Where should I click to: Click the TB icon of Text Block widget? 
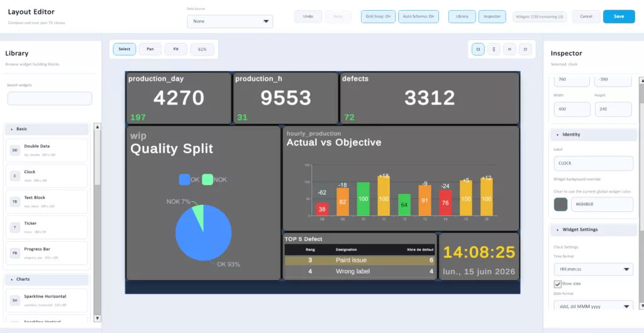(15, 202)
